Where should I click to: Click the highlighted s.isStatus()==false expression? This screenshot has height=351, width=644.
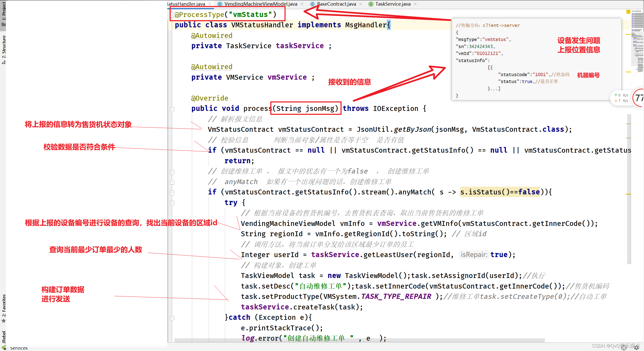coord(500,192)
